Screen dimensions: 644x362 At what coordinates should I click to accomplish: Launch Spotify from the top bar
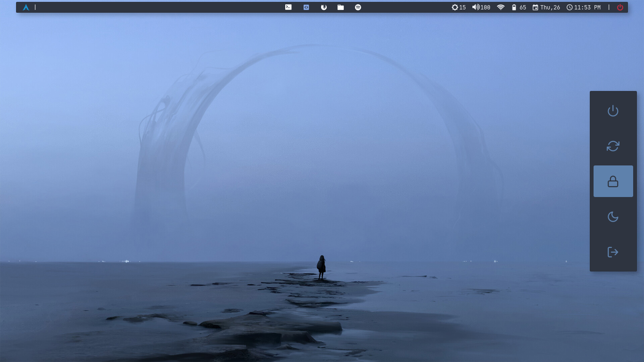click(358, 7)
